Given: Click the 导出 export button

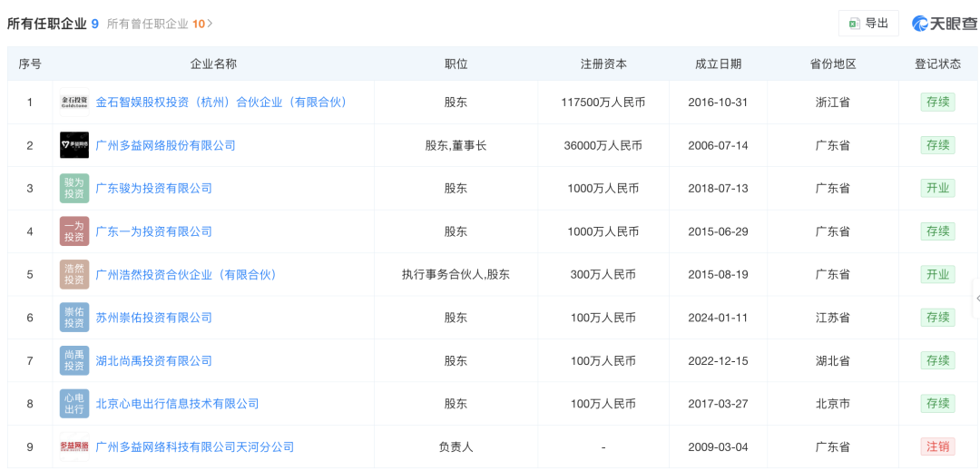Looking at the screenshot, I should tap(868, 24).
